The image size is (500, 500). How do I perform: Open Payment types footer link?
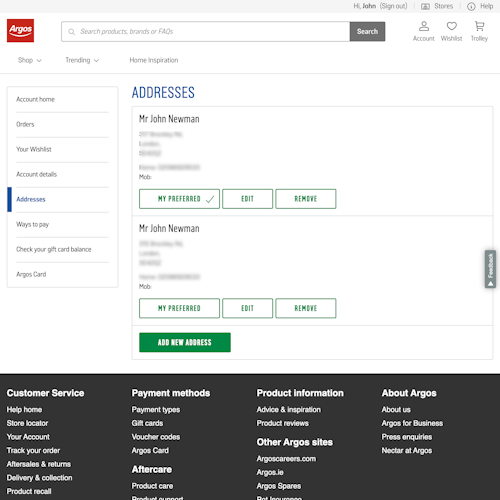(156, 410)
